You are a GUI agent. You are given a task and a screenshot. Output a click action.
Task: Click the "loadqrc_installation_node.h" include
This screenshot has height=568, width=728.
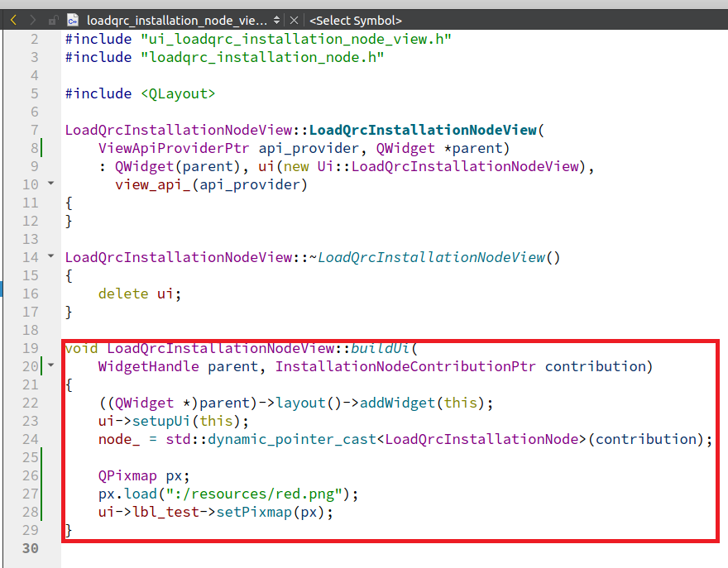pyautogui.click(x=262, y=57)
